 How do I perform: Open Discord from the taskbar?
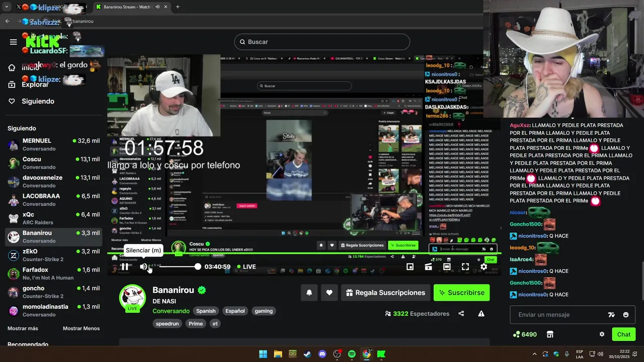[322, 354]
